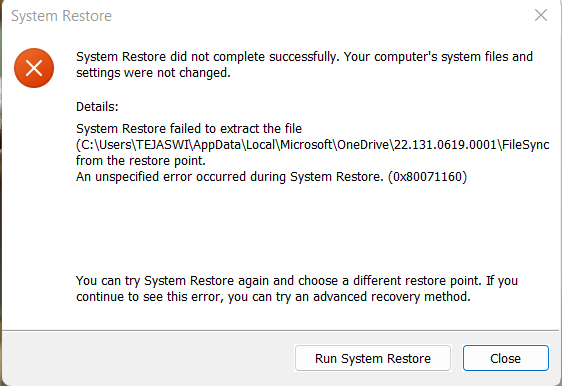Dismiss the error with the Close button

[505, 358]
